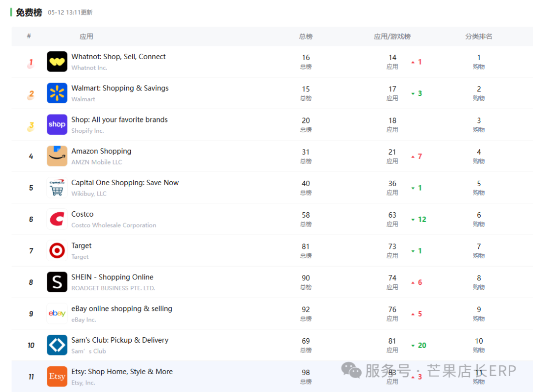
Task: Click the eBay app icon
Action: click(x=57, y=314)
